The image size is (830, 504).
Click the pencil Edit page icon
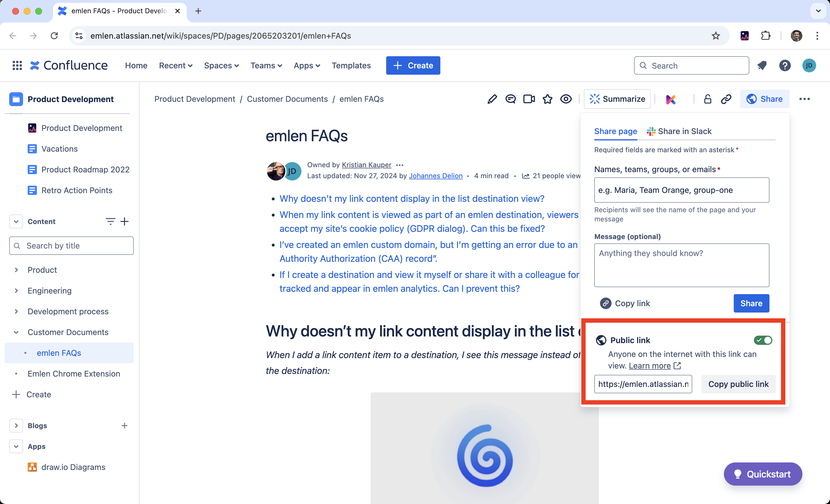click(492, 99)
